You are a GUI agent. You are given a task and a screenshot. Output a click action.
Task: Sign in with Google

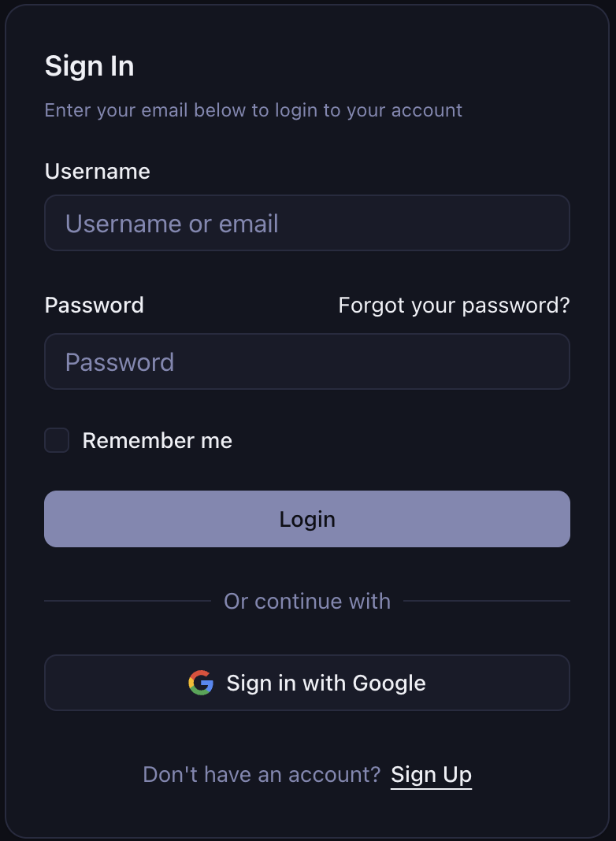tap(307, 683)
